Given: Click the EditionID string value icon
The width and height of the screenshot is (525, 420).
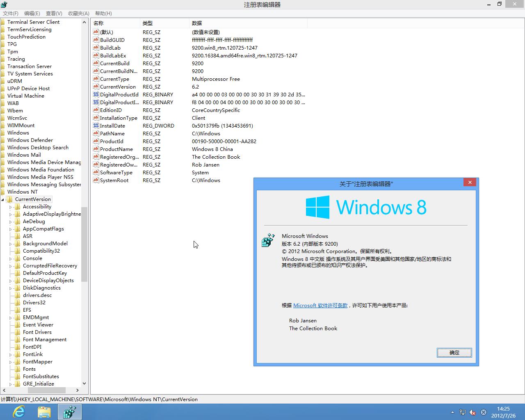Looking at the screenshot, I should [96, 110].
